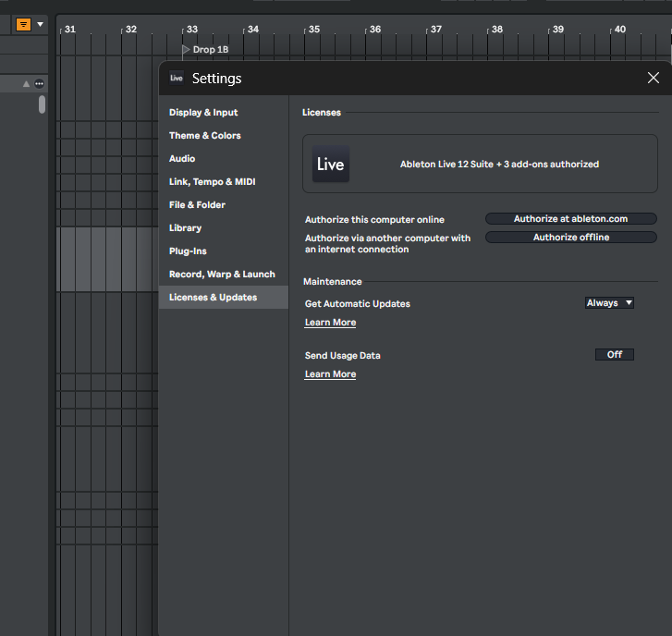Click bar 36 on the timeline ruler

(375, 30)
